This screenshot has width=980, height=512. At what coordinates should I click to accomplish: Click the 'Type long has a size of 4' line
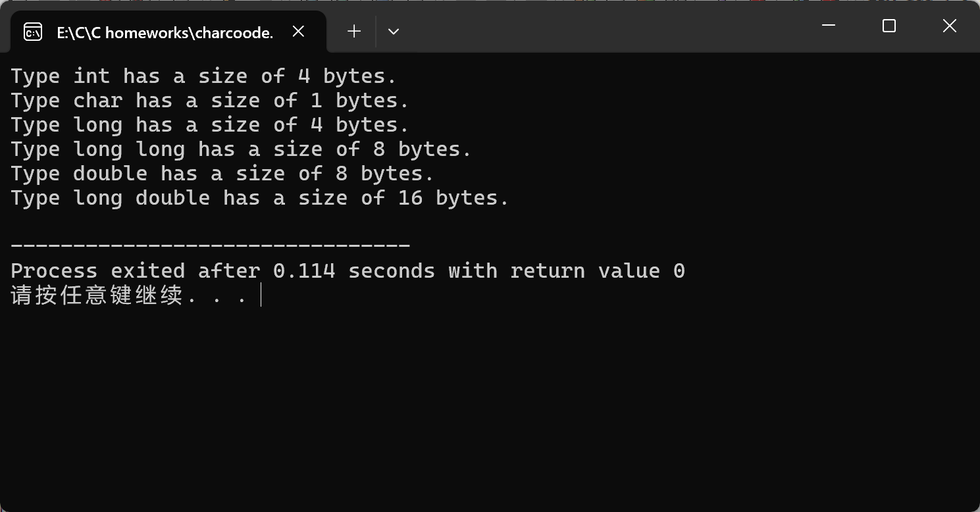(210, 125)
